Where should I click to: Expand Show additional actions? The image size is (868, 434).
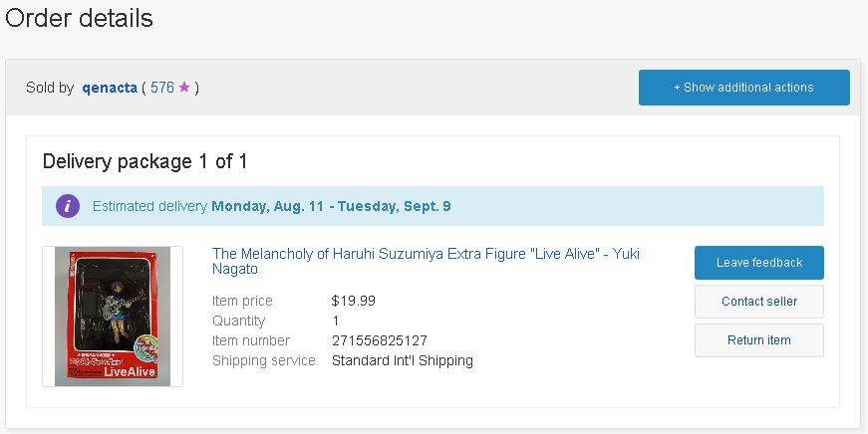[x=743, y=88]
